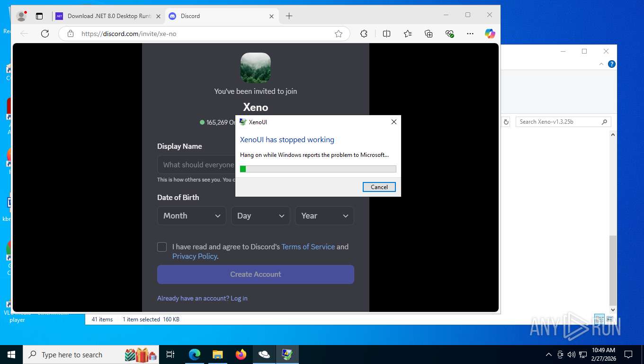Click the Xeno server avatar image
This screenshot has width=644, height=364.
coord(256,68)
